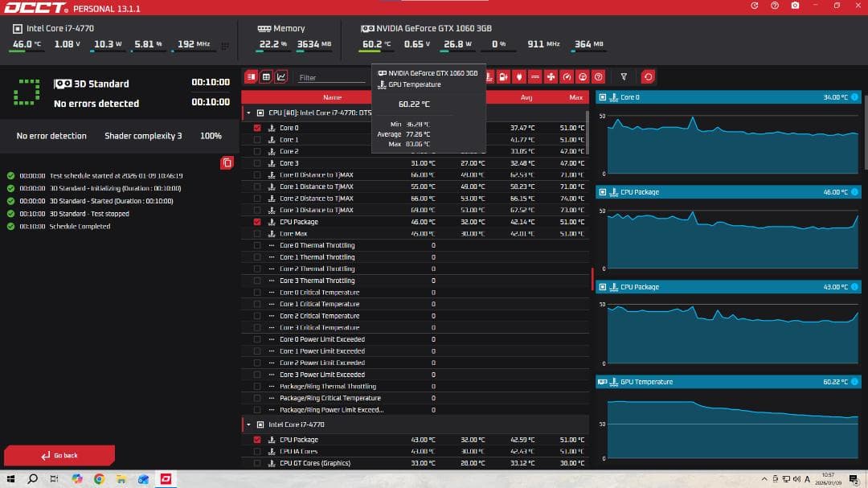Click the Core 0 graph header
The image size is (868, 488).
tap(728, 97)
